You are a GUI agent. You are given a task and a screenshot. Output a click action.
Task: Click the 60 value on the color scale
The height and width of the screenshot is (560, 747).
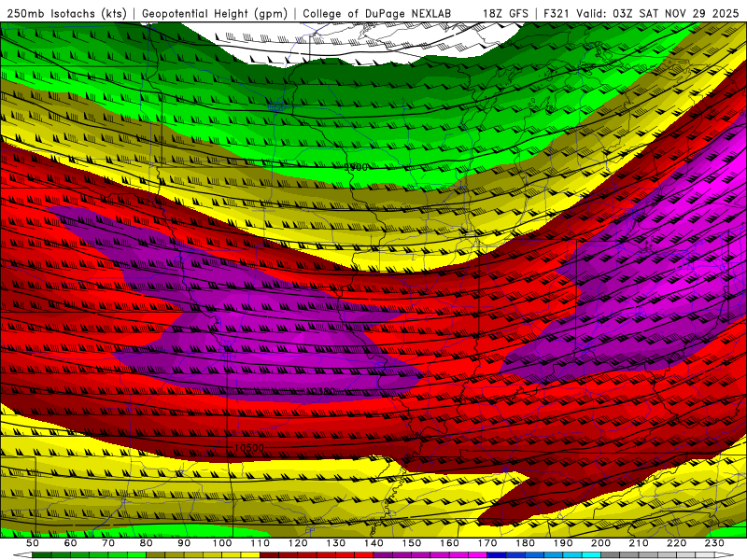71,543
